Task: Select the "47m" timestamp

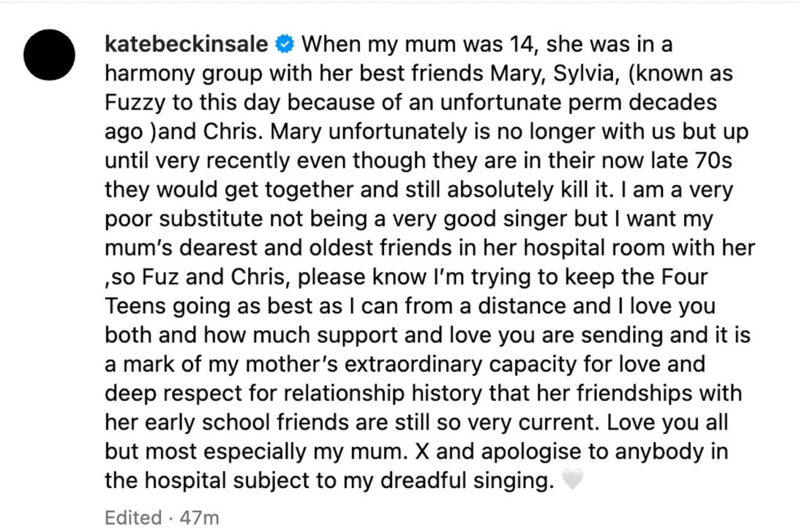Action: (x=199, y=518)
